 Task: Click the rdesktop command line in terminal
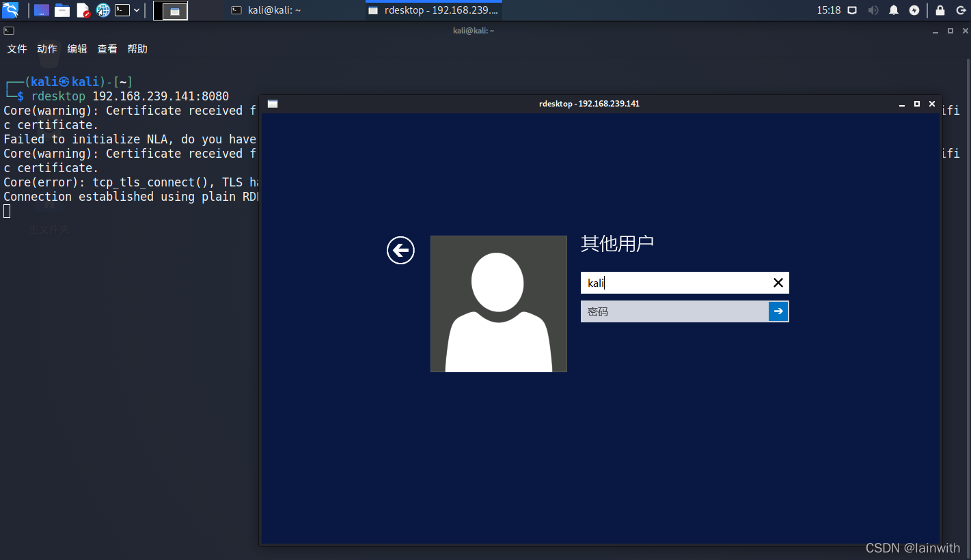point(130,96)
